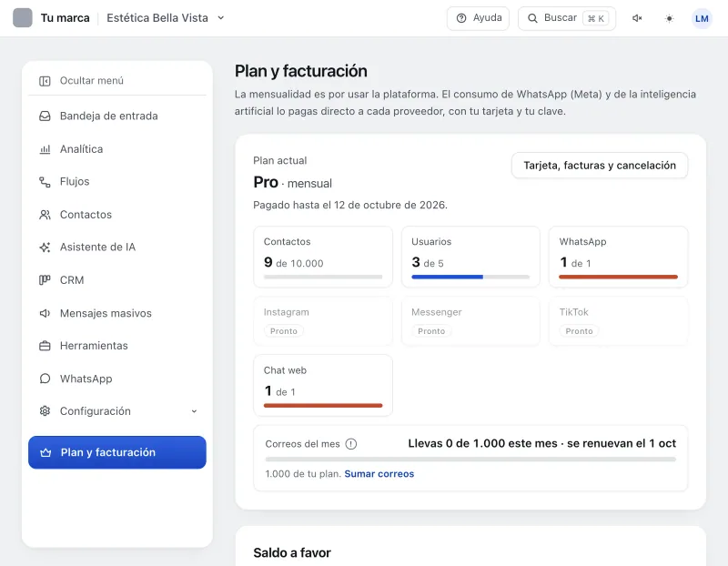
Task: Click the 'Plan actual' label
Action: click(280, 161)
